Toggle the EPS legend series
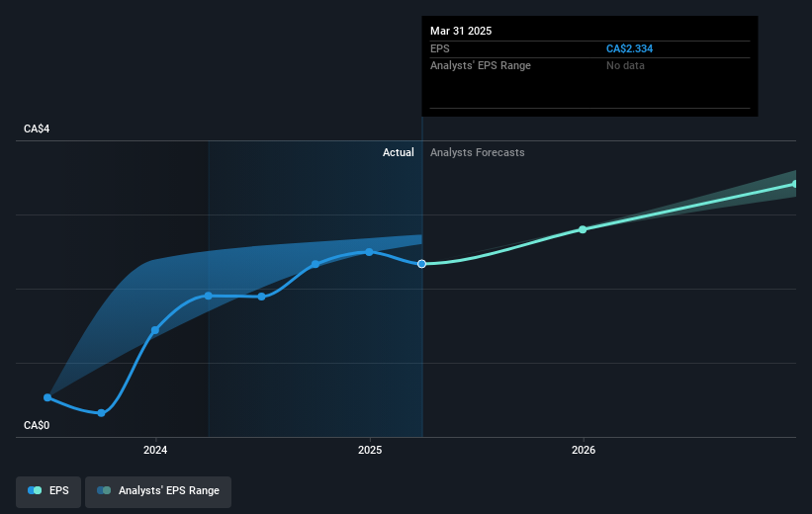Screen dimensions: 812x514 [48, 491]
